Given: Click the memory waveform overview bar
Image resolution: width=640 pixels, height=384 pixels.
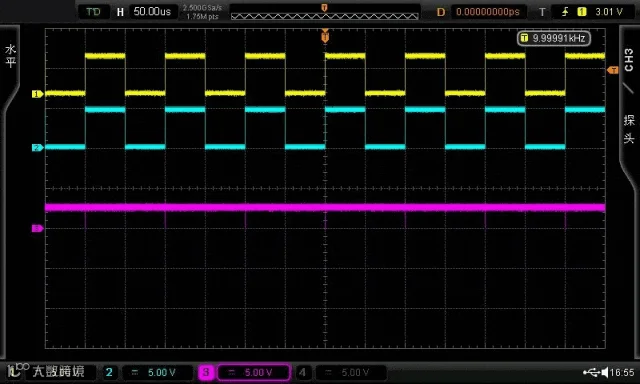Looking at the screenshot, I should click(x=324, y=12).
